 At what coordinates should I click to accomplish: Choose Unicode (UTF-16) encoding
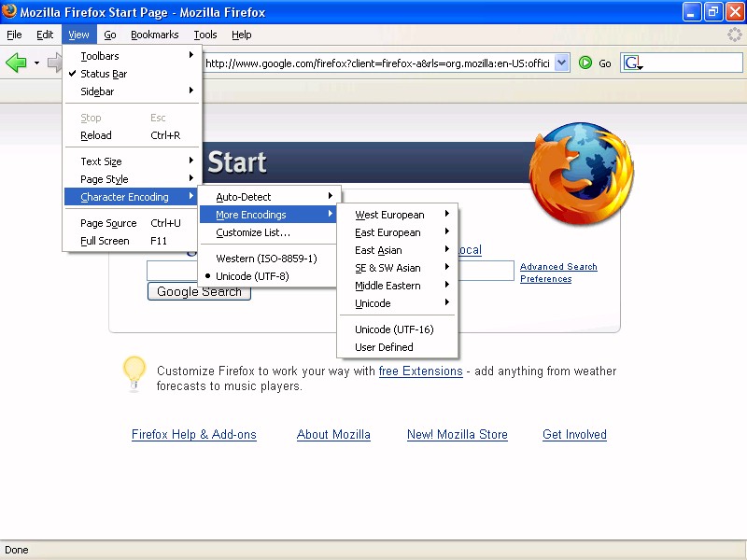tap(397, 329)
